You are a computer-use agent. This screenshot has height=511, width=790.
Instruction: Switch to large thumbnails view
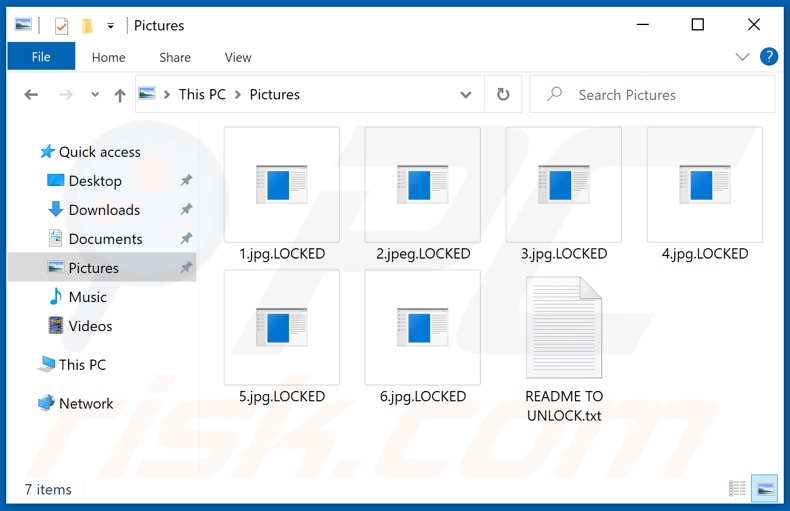pos(765,489)
